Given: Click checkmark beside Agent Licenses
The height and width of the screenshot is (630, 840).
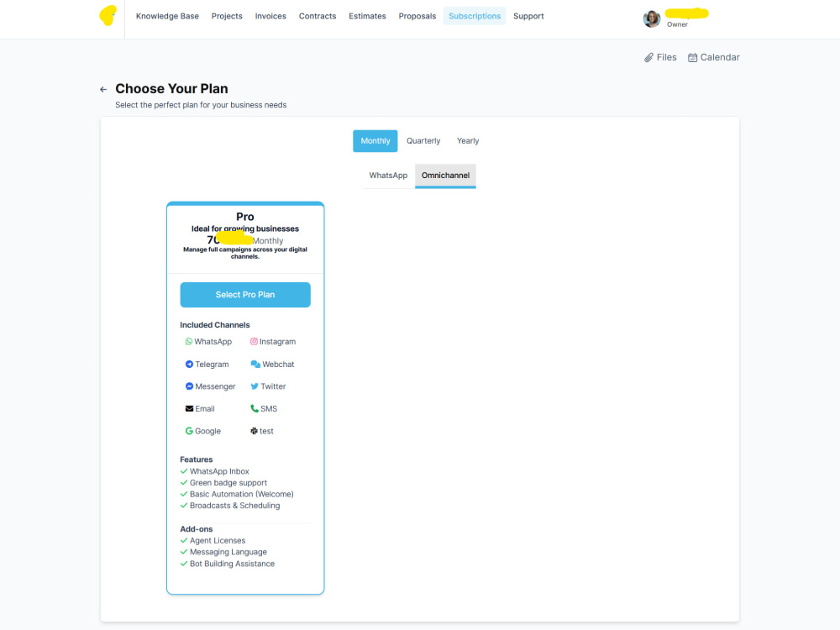Looking at the screenshot, I should click(x=184, y=540).
